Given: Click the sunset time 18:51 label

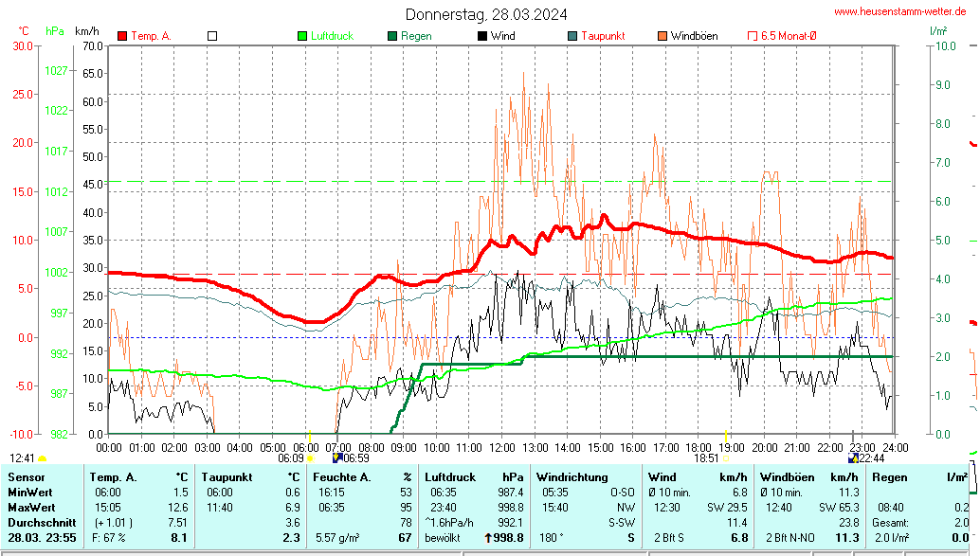Looking at the screenshot, I should 706,457.
